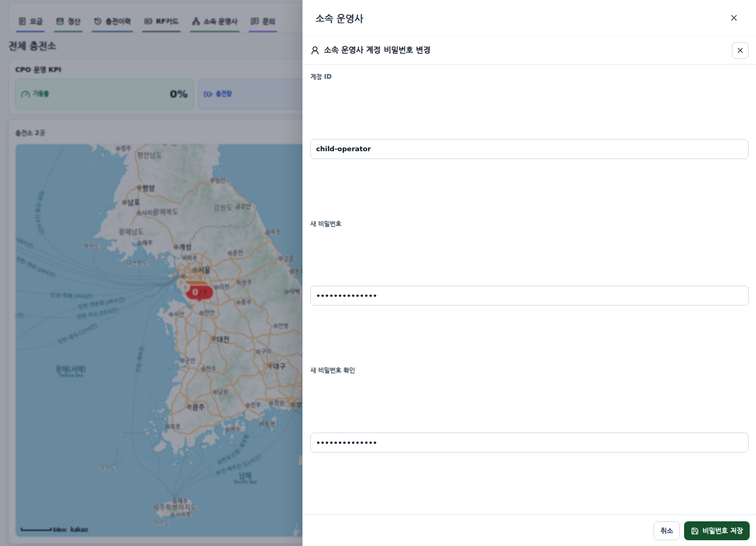Click the kakao logo on the map
The height and width of the screenshot is (546, 756).
[79, 529]
